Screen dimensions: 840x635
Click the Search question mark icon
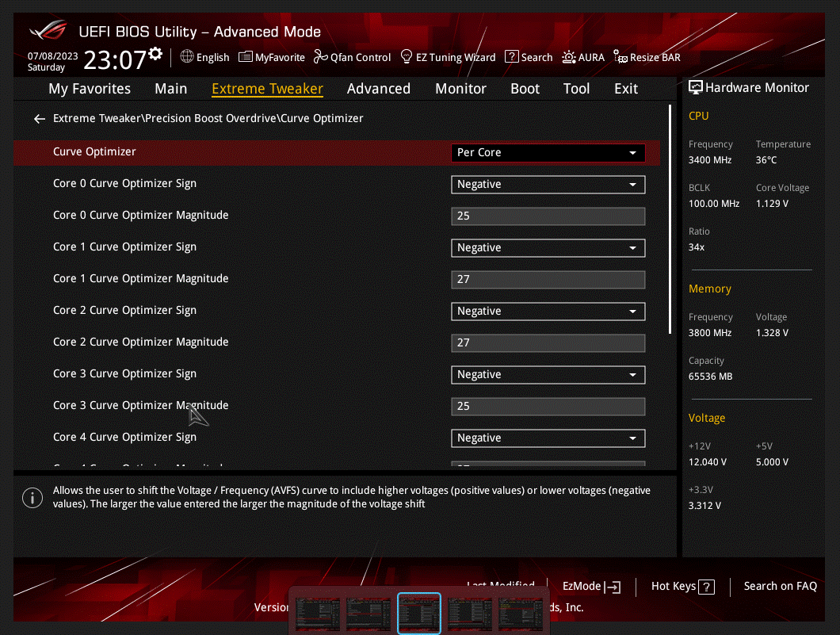[512, 56]
